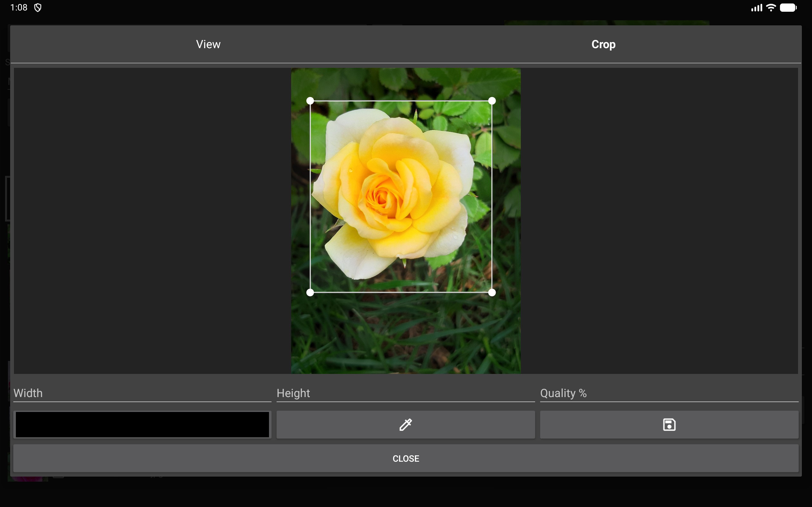Select the Crop tab
This screenshot has width=812, height=507.
pos(603,44)
